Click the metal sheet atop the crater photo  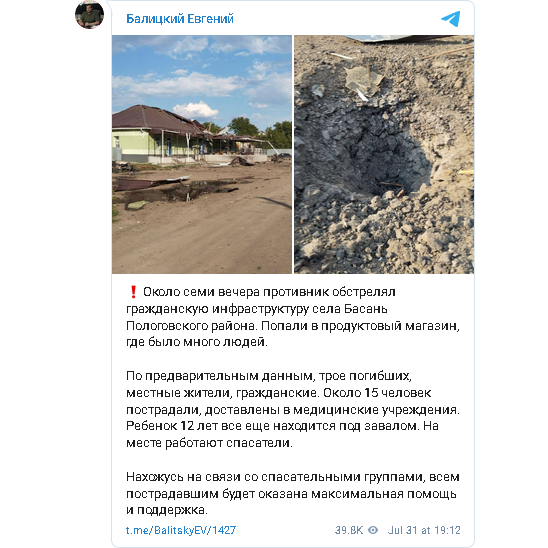coord(402,38)
